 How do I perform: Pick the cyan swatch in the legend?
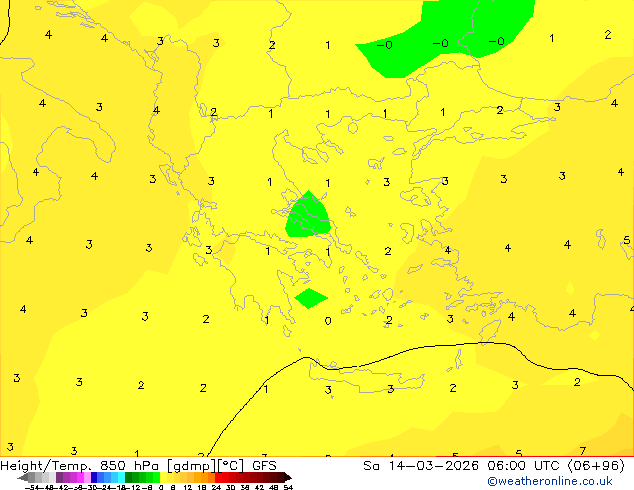[x=121, y=478]
